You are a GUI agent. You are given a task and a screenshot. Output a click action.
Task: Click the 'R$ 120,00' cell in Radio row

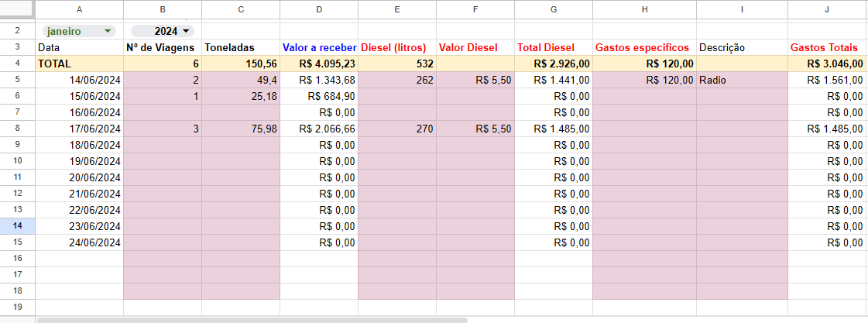[644, 80]
